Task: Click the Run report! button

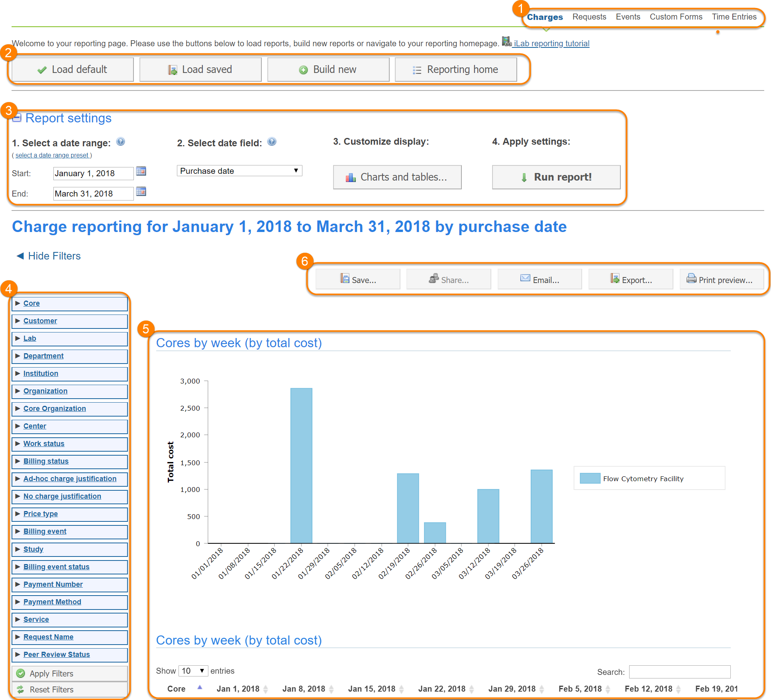Action: tap(556, 177)
